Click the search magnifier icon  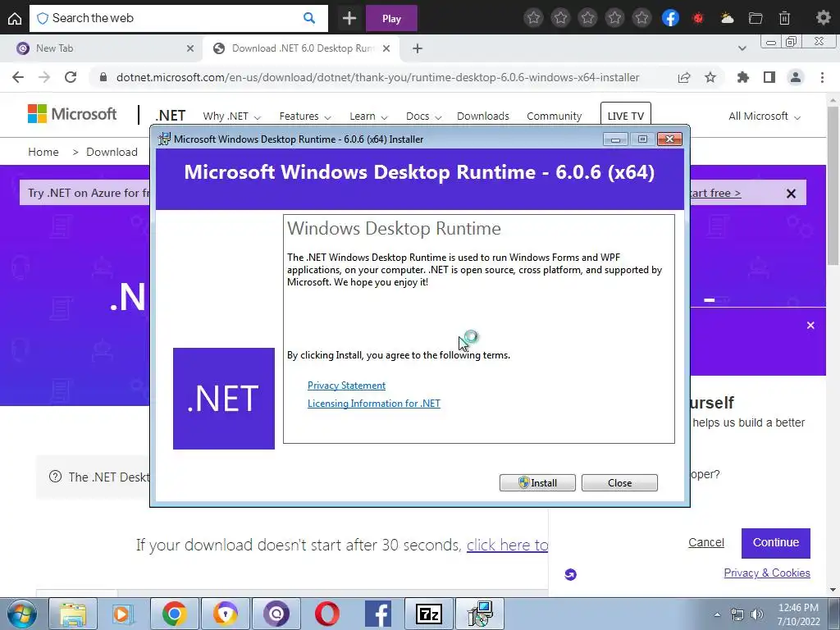[309, 18]
